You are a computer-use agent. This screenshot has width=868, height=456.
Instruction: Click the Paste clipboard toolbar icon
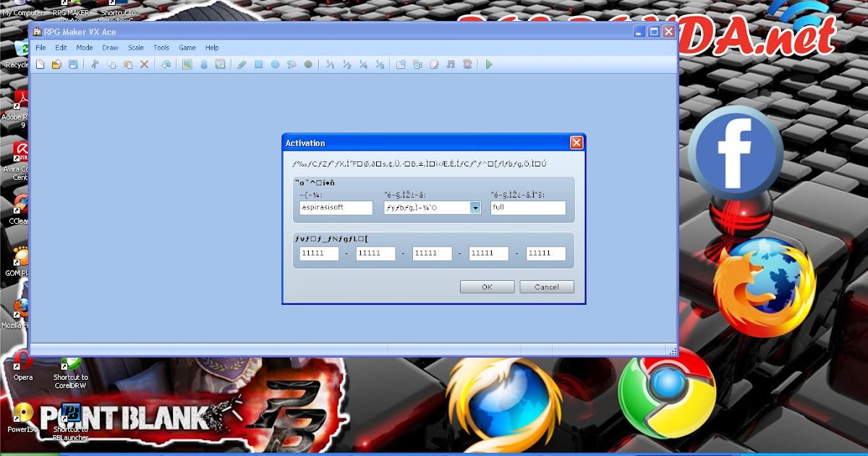click(x=128, y=64)
